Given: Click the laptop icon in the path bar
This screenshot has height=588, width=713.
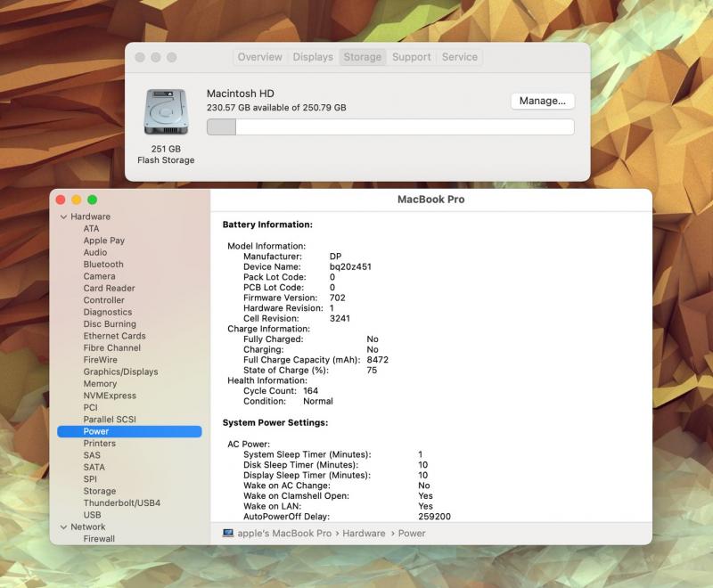Looking at the screenshot, I should pos(228,533).
